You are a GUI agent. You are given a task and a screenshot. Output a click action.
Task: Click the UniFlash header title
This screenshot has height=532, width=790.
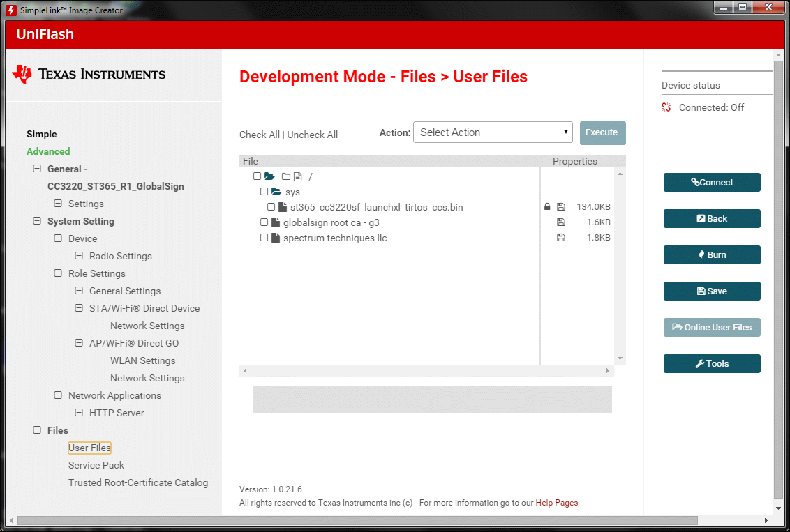pos(45,34)
